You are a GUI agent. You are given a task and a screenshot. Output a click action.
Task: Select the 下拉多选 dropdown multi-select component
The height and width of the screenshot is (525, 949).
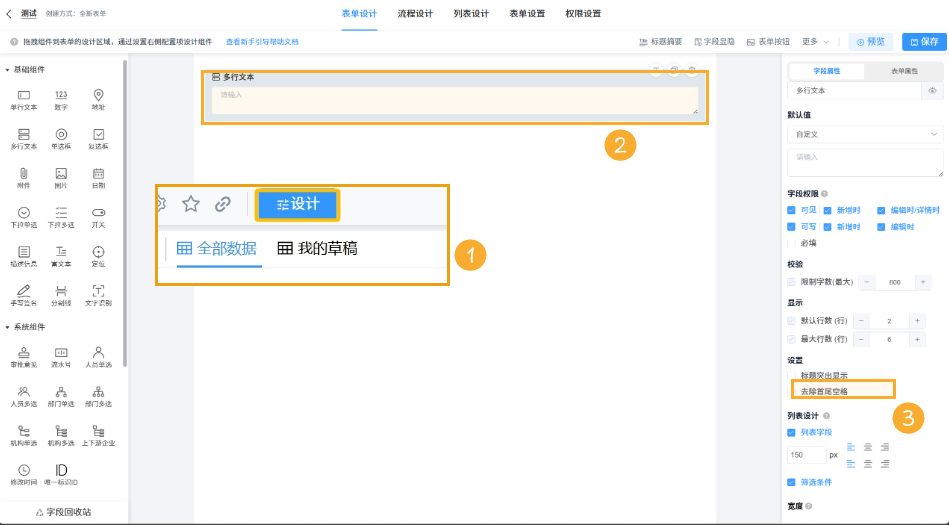click(x=61, y=217)
